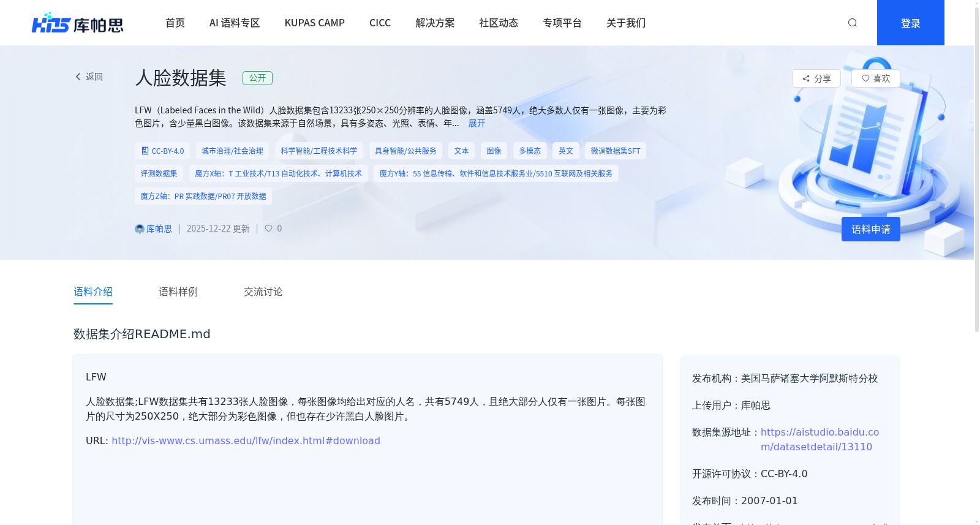Click the 英文 tag
The image size is (980, 525).
[x=566, y=151]
